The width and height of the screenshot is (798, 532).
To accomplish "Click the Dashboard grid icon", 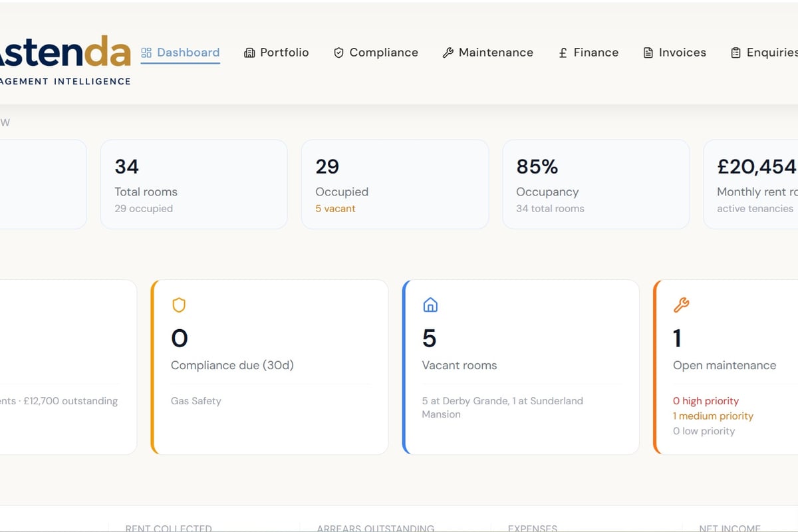I will tap(146, 53).
